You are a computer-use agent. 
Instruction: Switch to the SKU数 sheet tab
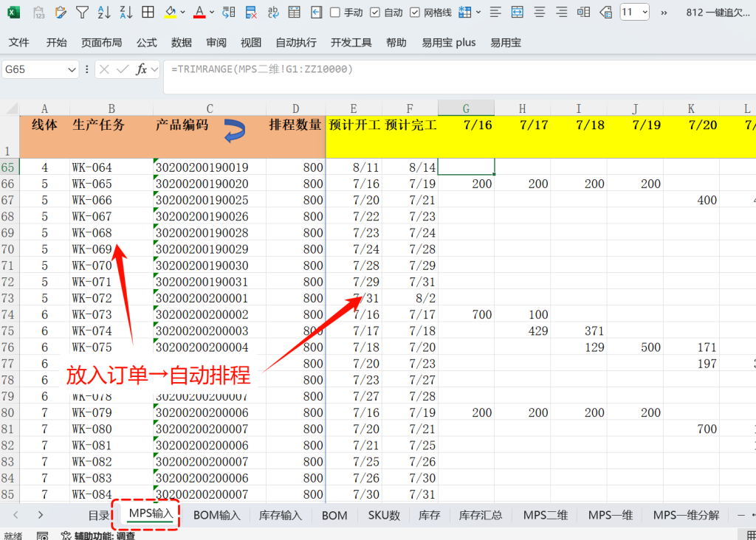[384, 515]
